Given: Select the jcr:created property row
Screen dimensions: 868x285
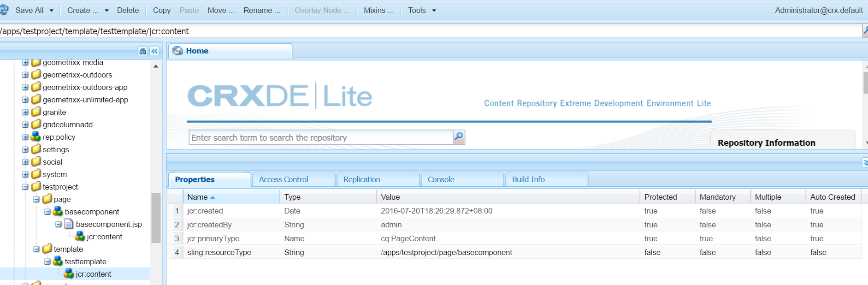Looking at the screenshot, I should coord(514,211).
